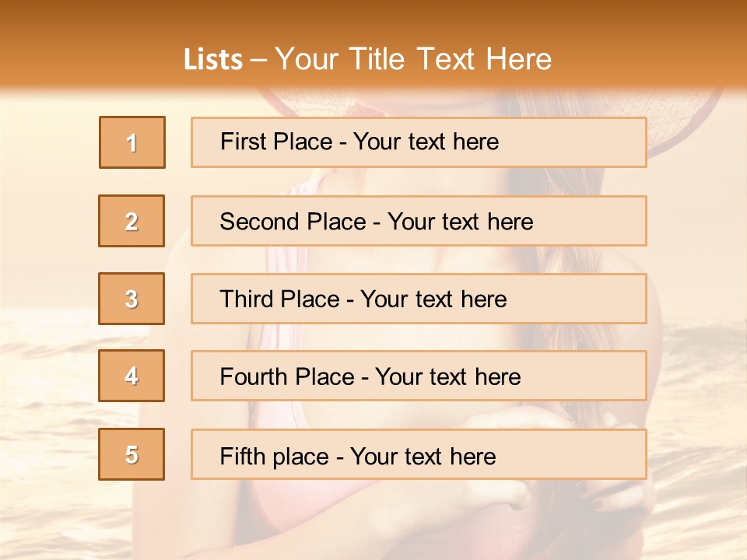This screenshot has height=560, width=747.
Task: Click the number 5 box
Action: (132, 454)
